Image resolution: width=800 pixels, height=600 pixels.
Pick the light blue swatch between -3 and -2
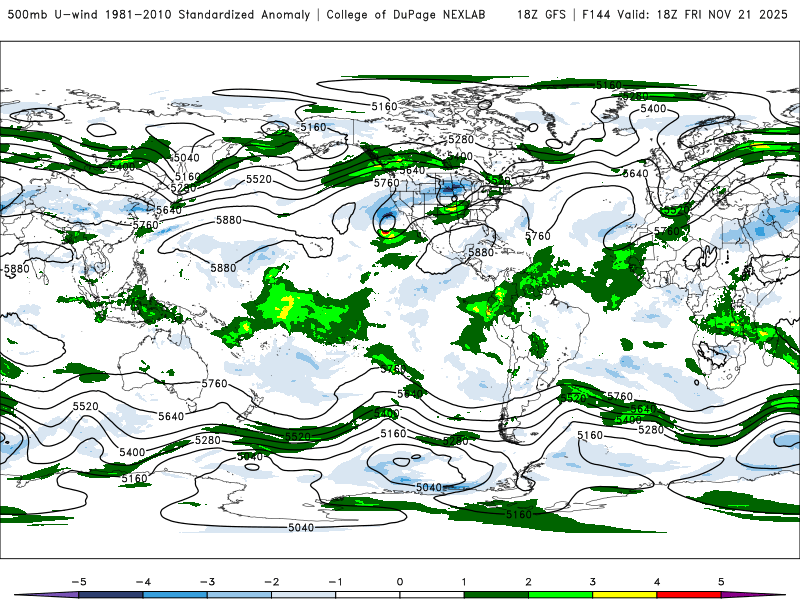pos(239,595)
